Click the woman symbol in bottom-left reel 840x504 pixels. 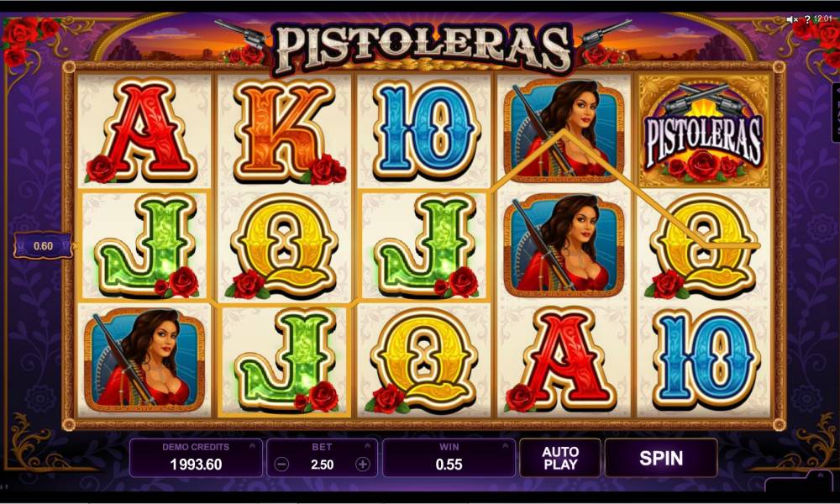coord(143,359)
